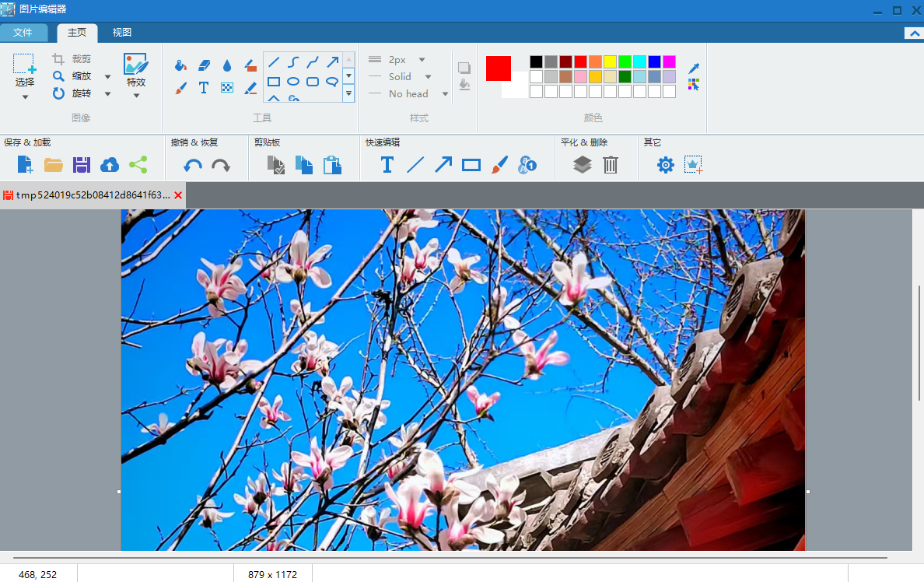Close the tmp524019 image document tab
This screenshot has width=924, height=582.
178,195
